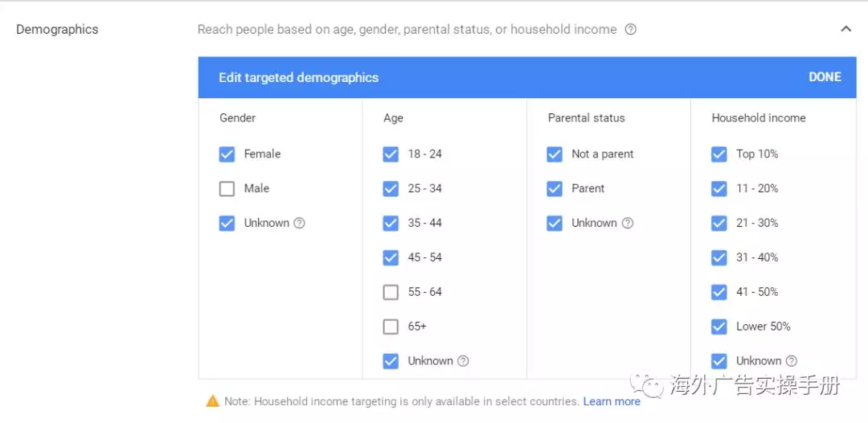Screen dimensions: 868x423
Task: Click help icon beside Gender Unknown
Action: coord(300,224)
